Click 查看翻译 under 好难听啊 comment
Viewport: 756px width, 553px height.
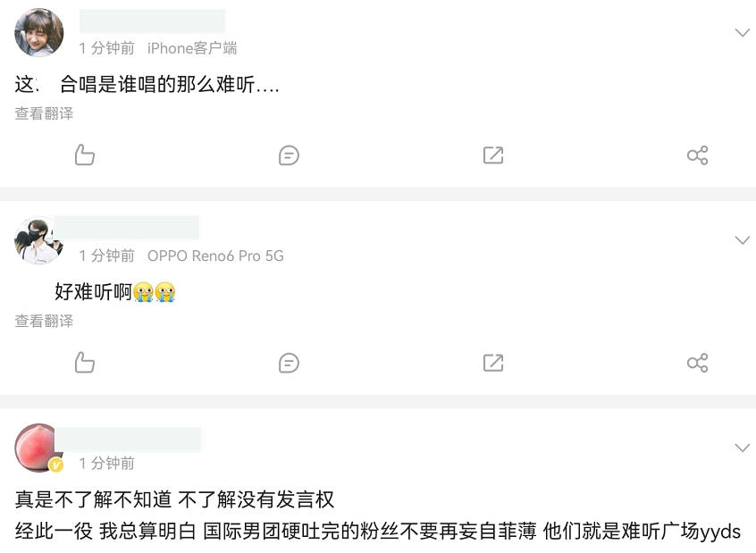[44, 321]
